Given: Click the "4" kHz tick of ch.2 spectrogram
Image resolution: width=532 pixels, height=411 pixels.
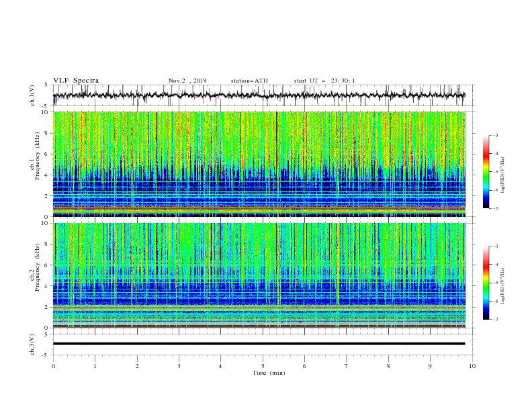Looking at the screenshot, I should pyautogui.click(x=47, y=286).
